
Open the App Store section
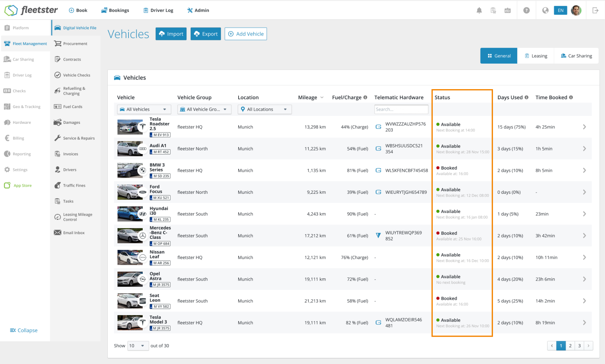click(18, 185)
